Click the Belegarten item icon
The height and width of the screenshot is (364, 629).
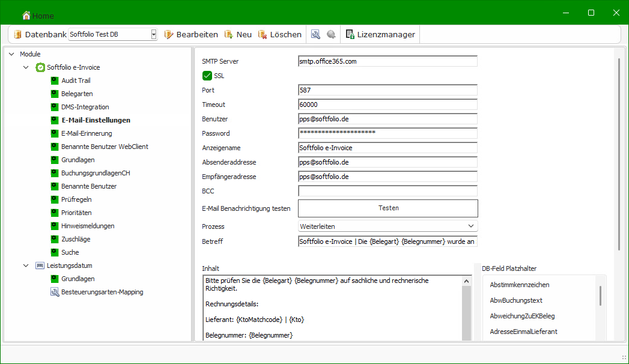click(55, 94)
